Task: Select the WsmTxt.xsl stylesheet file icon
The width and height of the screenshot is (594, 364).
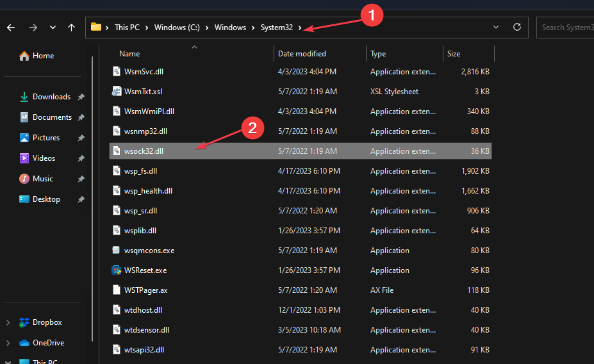Action: click(116, 92)
